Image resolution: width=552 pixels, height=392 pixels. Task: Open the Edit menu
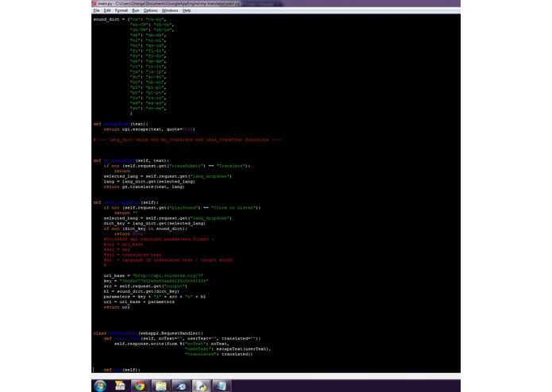pos(107,10)
